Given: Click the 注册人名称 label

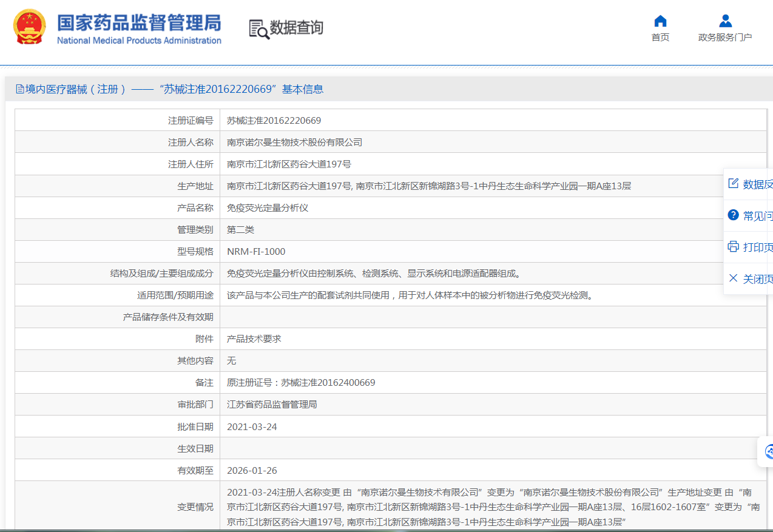Looking at the screenshot, I should pyautogui.click(x=191, y=143).
